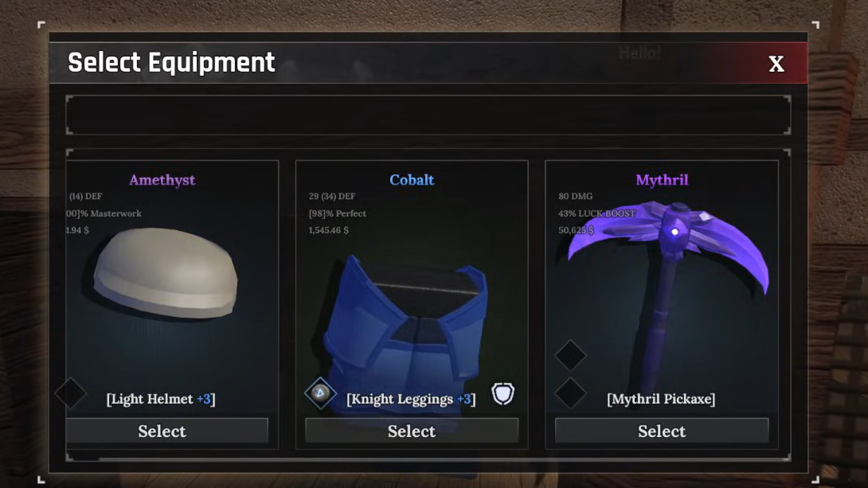Click the Amethyst material title
868x488 pixels.
point(162,180)
